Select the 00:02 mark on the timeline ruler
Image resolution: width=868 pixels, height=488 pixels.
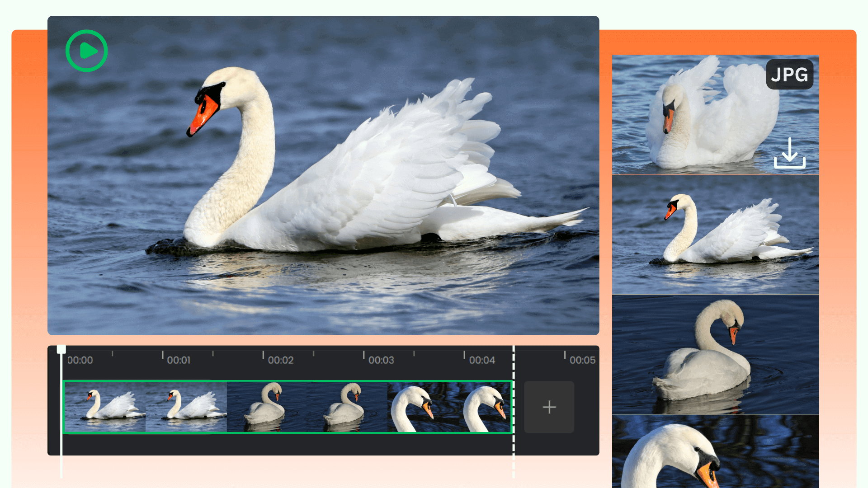pyautogui.click(x=280, y=360)
